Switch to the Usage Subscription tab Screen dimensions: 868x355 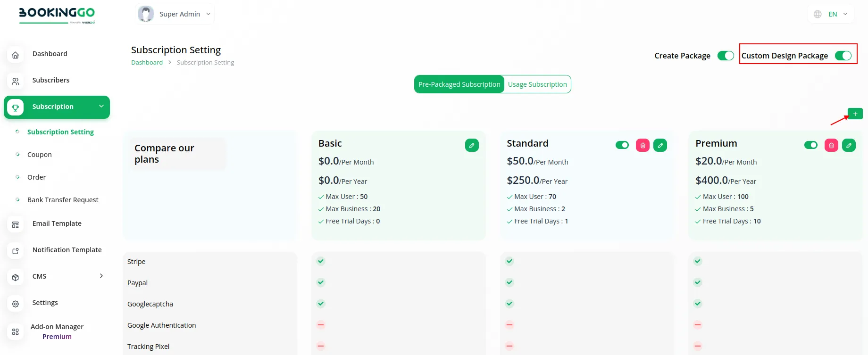[537, 84]
